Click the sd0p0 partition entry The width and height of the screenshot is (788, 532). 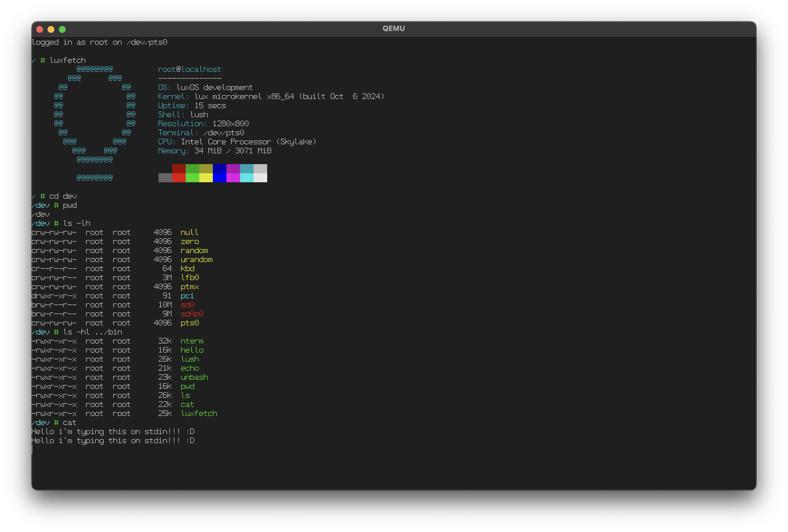(x=192, y=314)
